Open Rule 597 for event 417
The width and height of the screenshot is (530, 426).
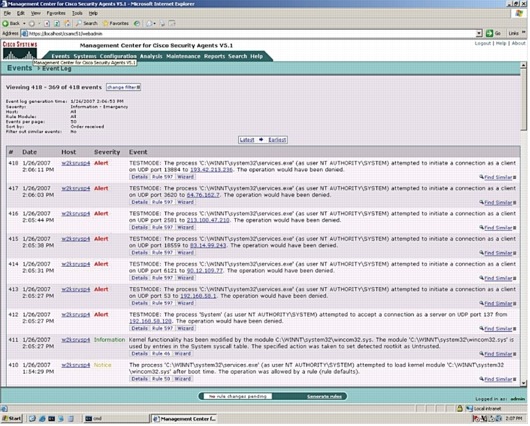coord(162,202)
